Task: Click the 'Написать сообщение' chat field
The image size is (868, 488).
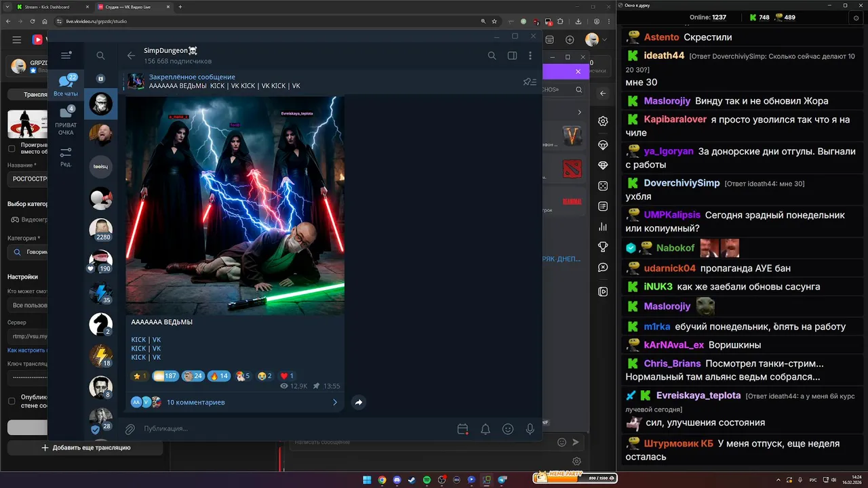Action: tap(420, 442)
